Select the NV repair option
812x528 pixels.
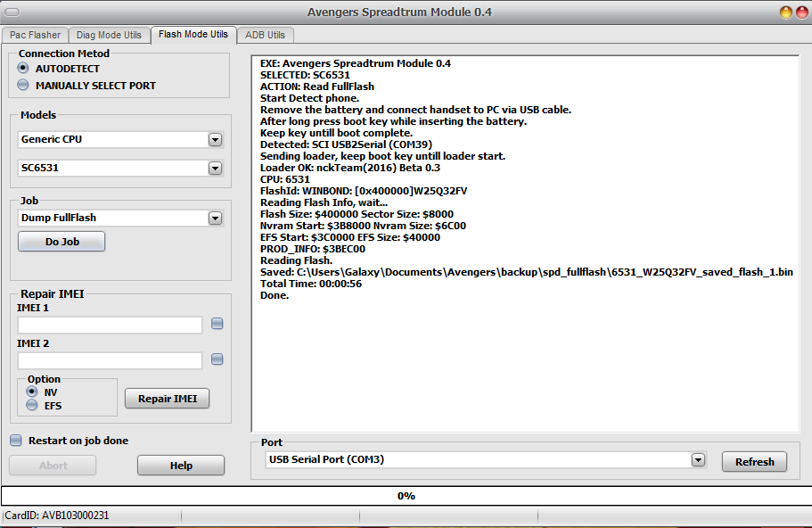[x=32, y=392]
